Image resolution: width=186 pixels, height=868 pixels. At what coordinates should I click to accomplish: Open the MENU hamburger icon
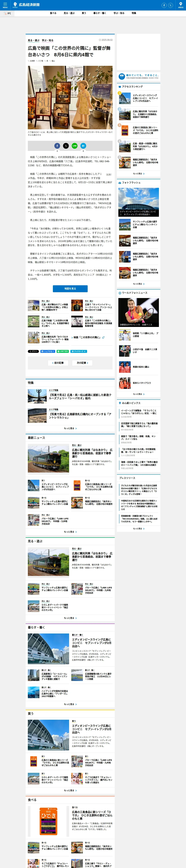point(5,5)
